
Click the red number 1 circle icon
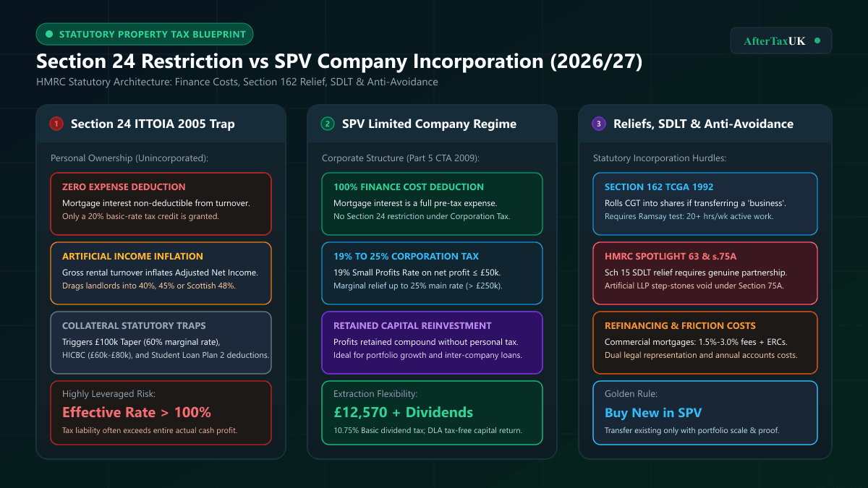(56, 124)
